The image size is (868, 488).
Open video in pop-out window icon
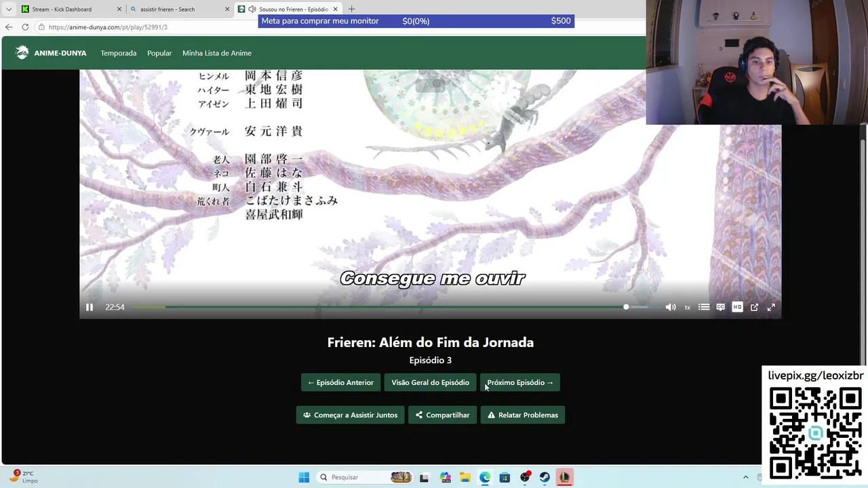[x=754, y=307]
